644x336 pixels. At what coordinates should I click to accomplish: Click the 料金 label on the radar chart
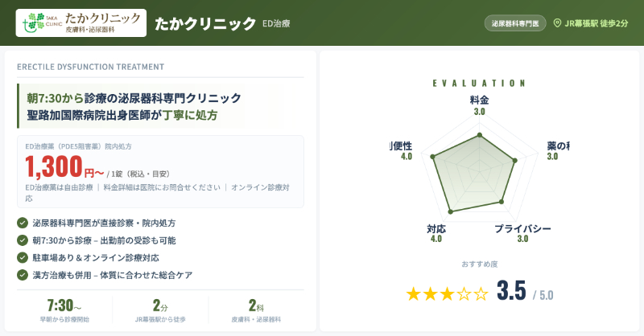[x=479, y=100]
